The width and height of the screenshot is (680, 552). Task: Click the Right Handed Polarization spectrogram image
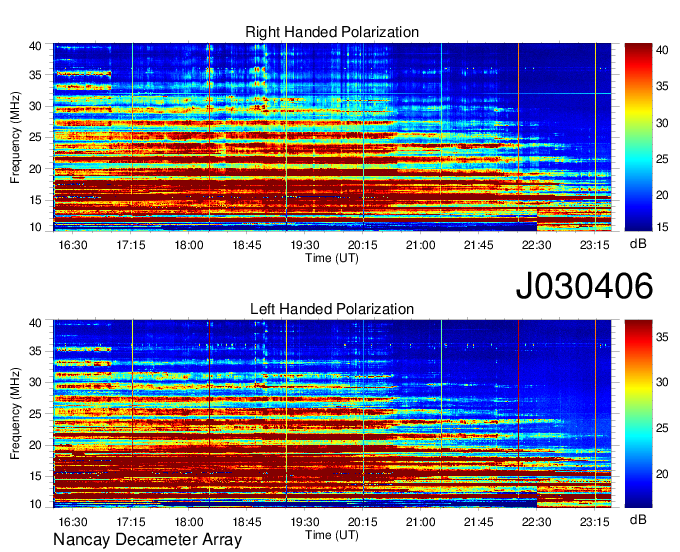(332, 137)
